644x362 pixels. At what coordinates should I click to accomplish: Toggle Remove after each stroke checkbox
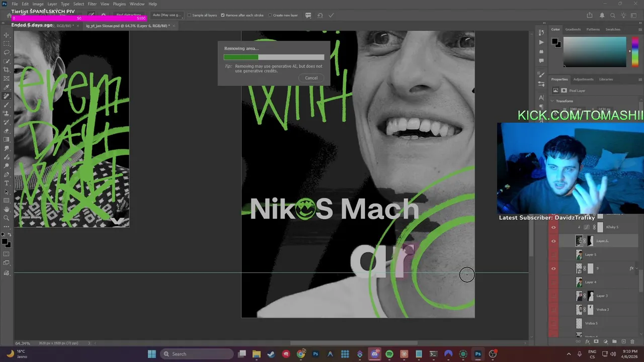point(223,15)
